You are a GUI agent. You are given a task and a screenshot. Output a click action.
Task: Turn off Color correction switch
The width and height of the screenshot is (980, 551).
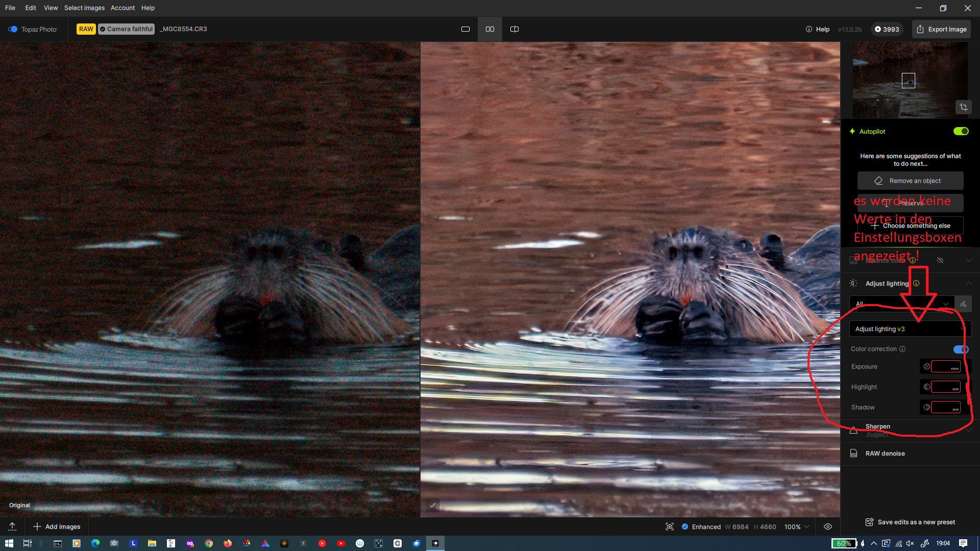pyautogui.click(x=960, y=349)
